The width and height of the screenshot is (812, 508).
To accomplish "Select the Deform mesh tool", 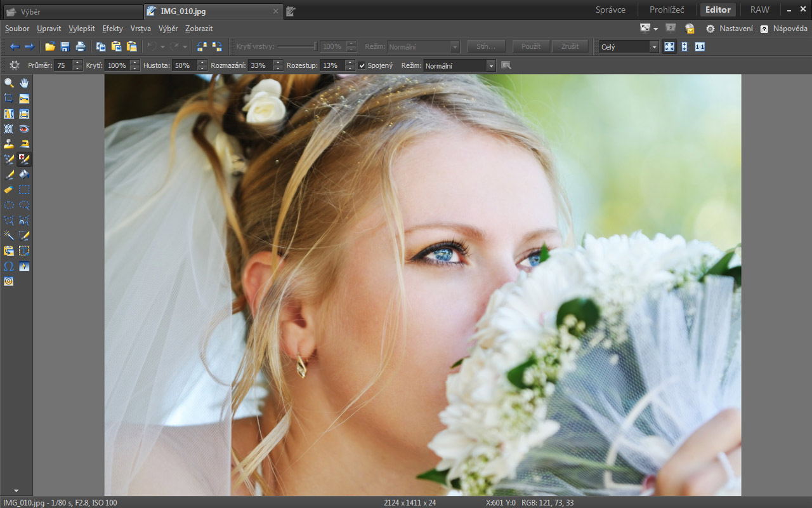I will pos(9,129).
